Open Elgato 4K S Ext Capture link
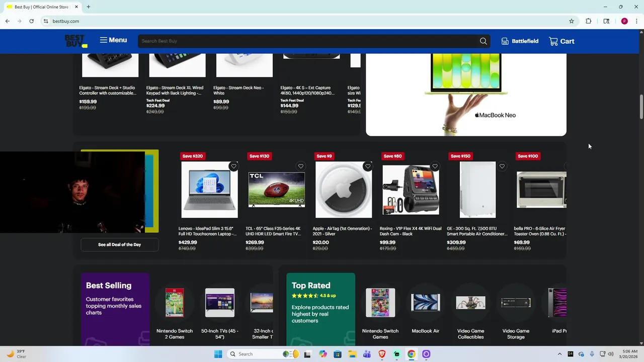Image resolution: width=644 pixels, height=362 pixels. click(x=307, y=90)
